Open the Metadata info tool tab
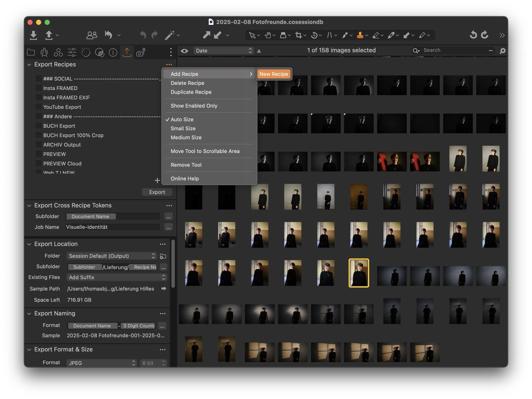532x399 pixels. pos(113,52)
